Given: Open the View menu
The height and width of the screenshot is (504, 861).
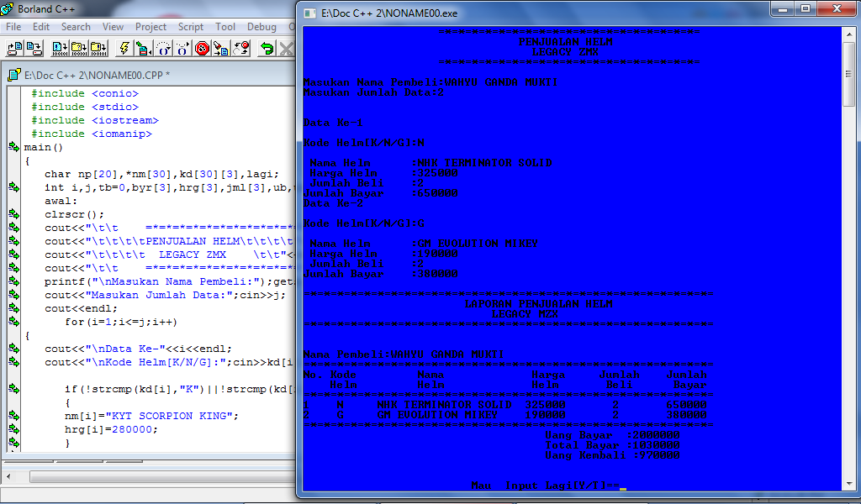Looking at the screenshot, I should click(x=113, y=27).
